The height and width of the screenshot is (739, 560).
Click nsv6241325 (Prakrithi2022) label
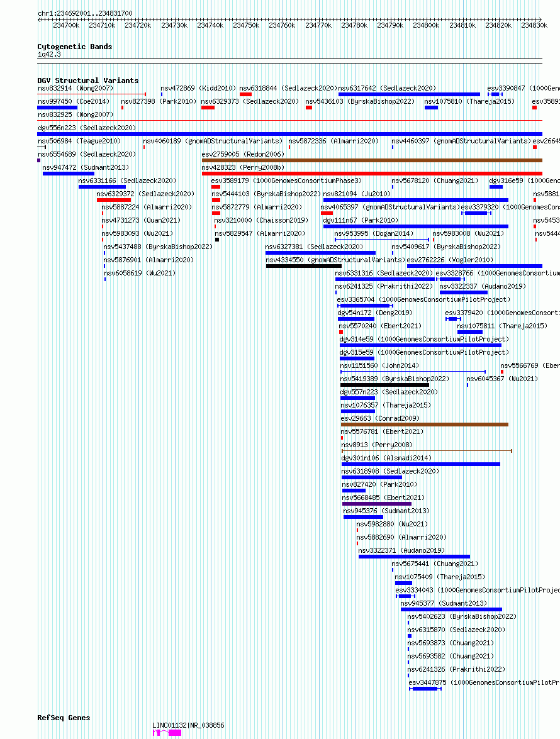[x=384, y=286]
